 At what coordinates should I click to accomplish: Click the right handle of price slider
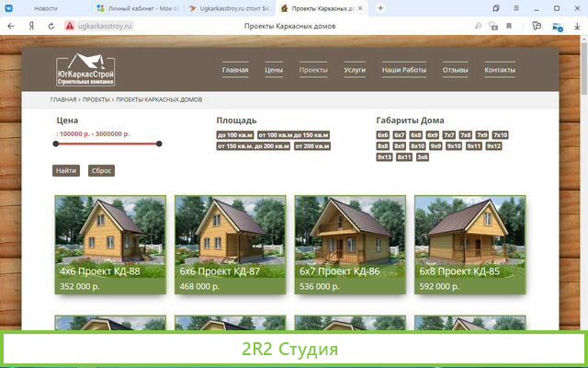[159, 144]
